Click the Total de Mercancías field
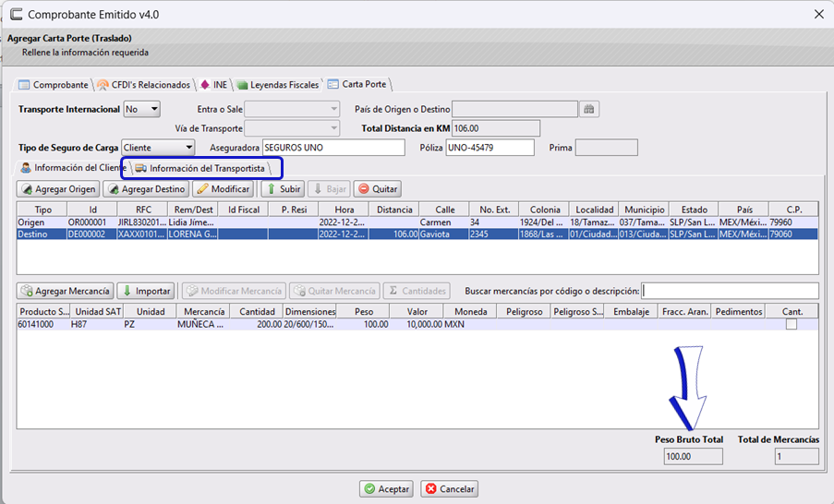The width and height of the screenshot is (834, 504). point(796,456)
